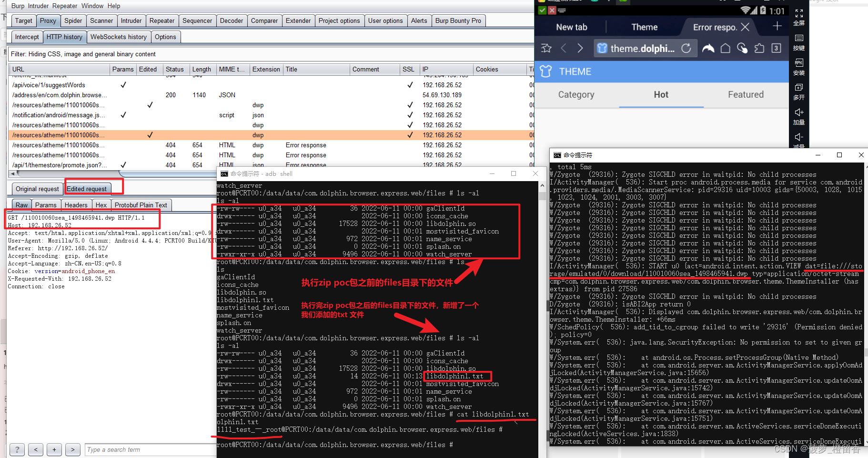Increase emulator volume (加量)

(799, 117)
